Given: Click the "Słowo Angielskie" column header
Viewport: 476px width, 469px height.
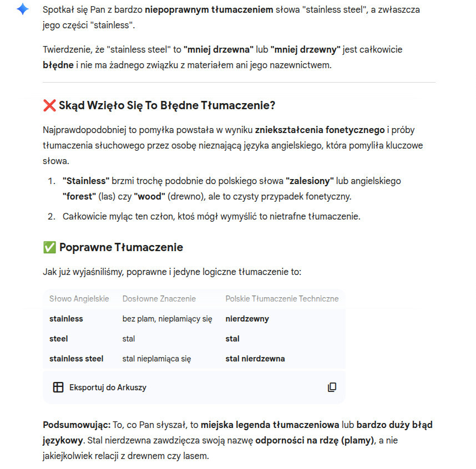Looking at the screenshot, I should coord(79,298).
